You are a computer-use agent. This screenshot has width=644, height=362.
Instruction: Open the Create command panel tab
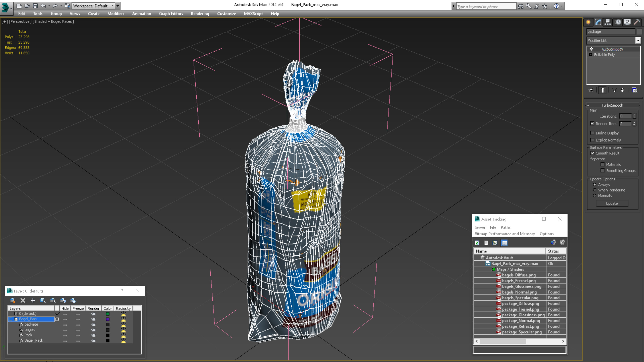point(588,22)
